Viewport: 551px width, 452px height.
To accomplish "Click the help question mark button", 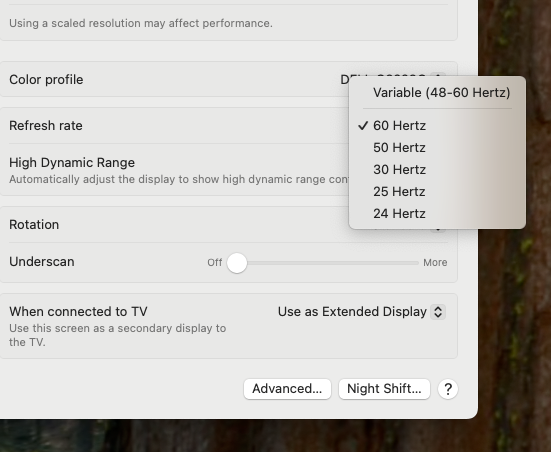I will [x=448, y=389].
